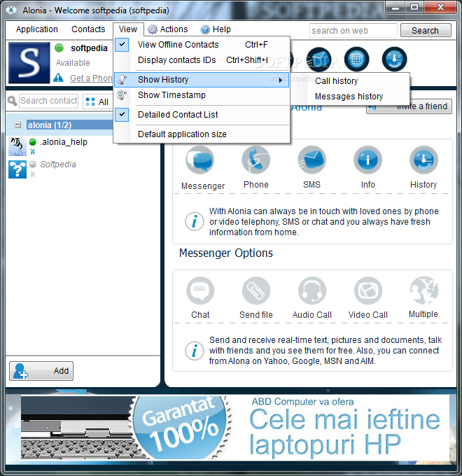Expand the Show History submenu arrow
462x476 pixels.
point(281,80)
